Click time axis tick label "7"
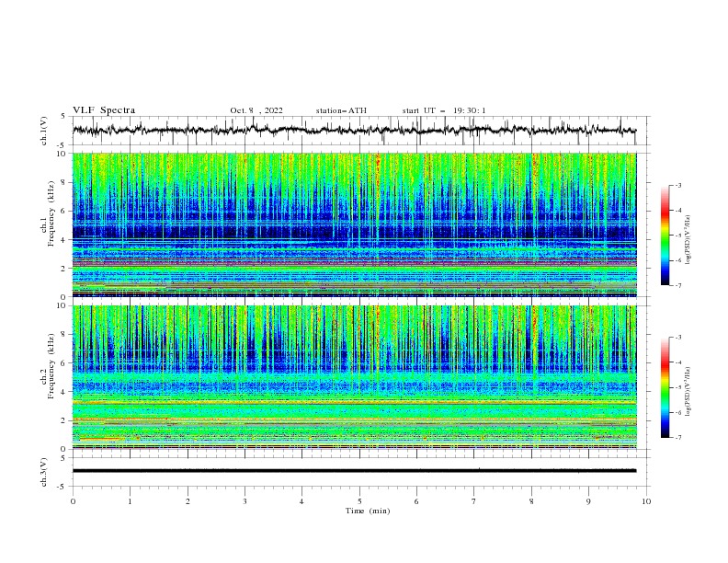 click(x=474, y=501)
